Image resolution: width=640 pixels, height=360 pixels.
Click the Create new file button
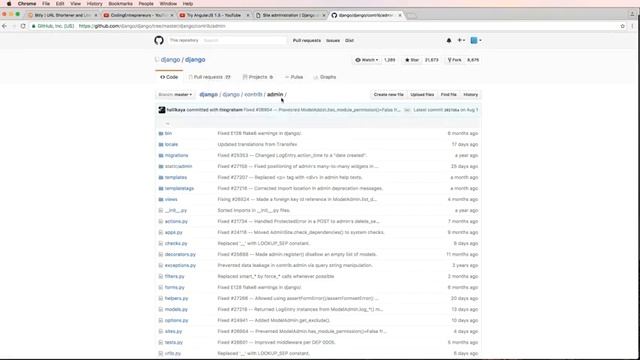(389, 95)
